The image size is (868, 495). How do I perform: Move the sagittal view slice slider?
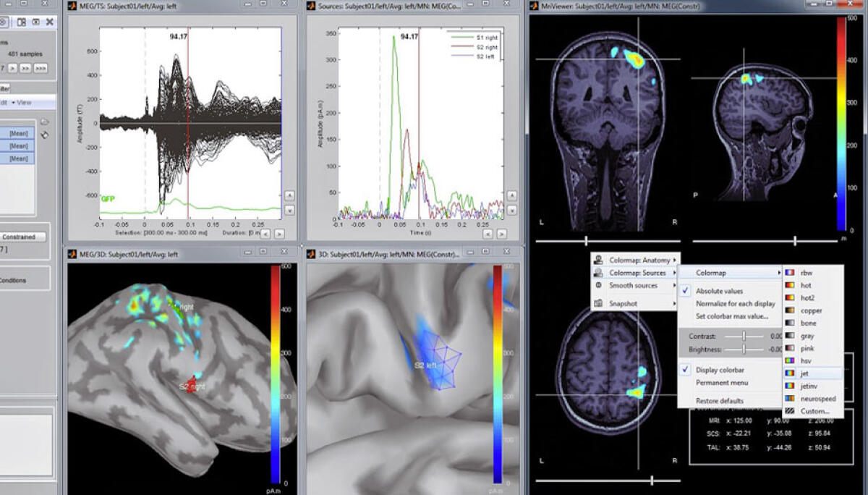point(795,241)
